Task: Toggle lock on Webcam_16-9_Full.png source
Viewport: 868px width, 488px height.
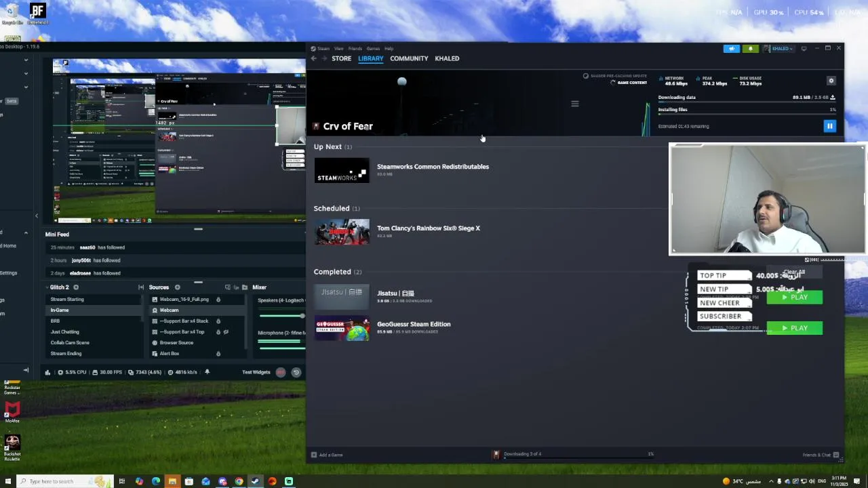Action: tap(218, 300)
